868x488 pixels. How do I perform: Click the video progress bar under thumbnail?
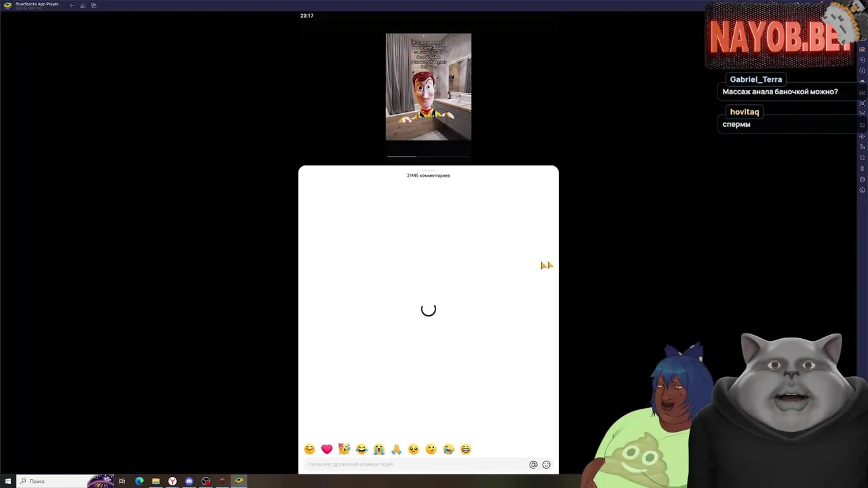(x=429, y=156)
